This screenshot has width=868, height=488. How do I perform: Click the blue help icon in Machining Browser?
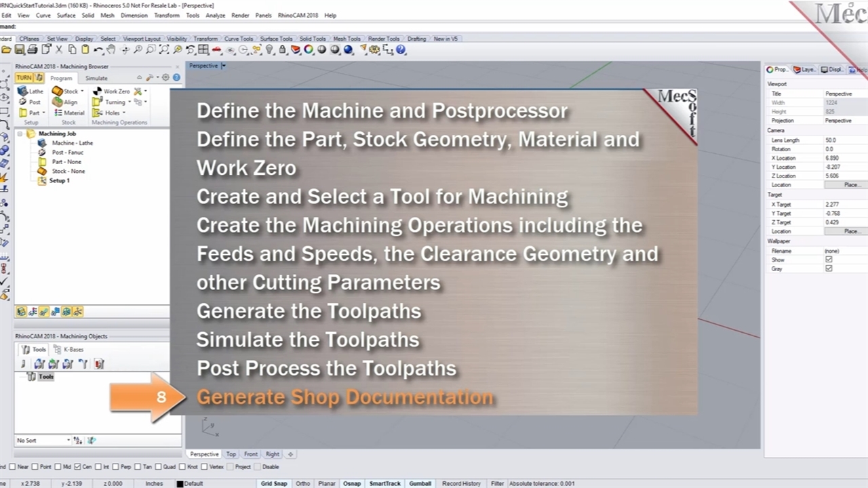click(176, 78)
